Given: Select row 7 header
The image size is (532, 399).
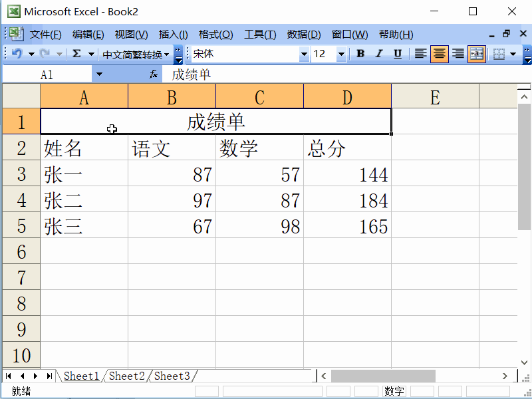Looking at the screenshot, I should coord(21,277).
